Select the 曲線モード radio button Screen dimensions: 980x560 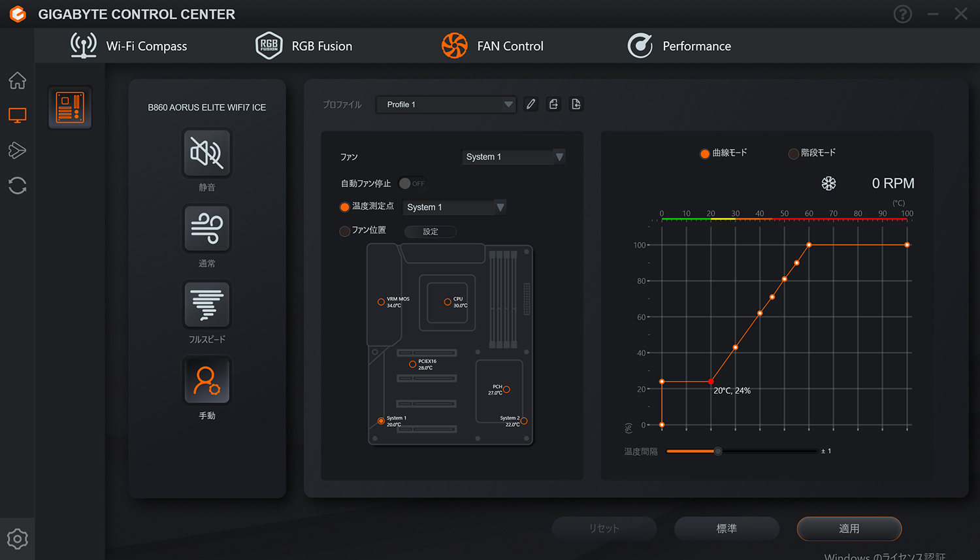[x=705, y=154]
